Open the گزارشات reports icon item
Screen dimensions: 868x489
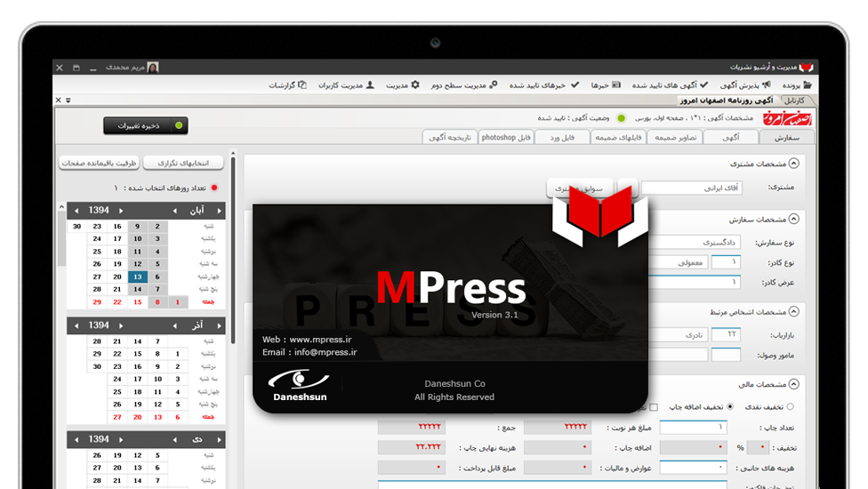[287, 85]
